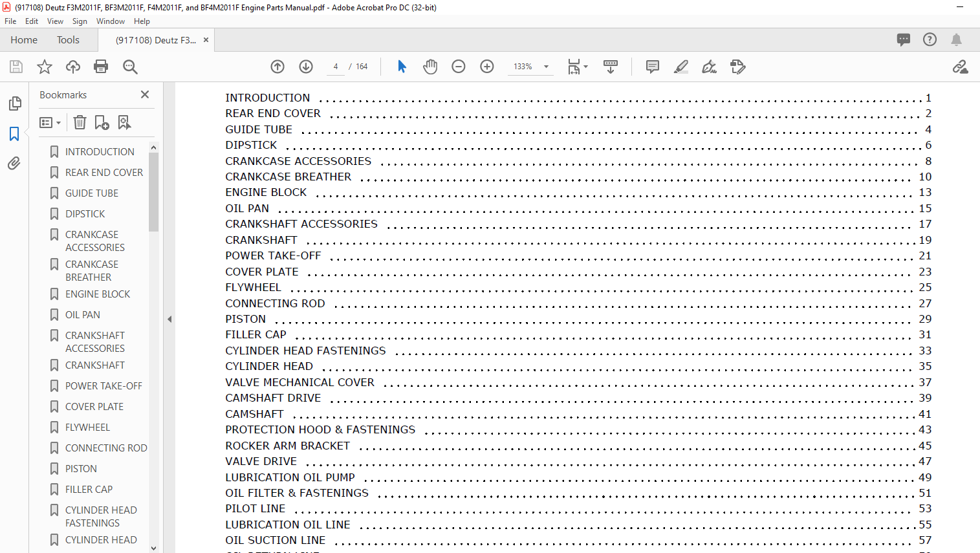
Task: Open the bookmarks options dropdown
Action: pyautogui.click(x=50, y=122)
